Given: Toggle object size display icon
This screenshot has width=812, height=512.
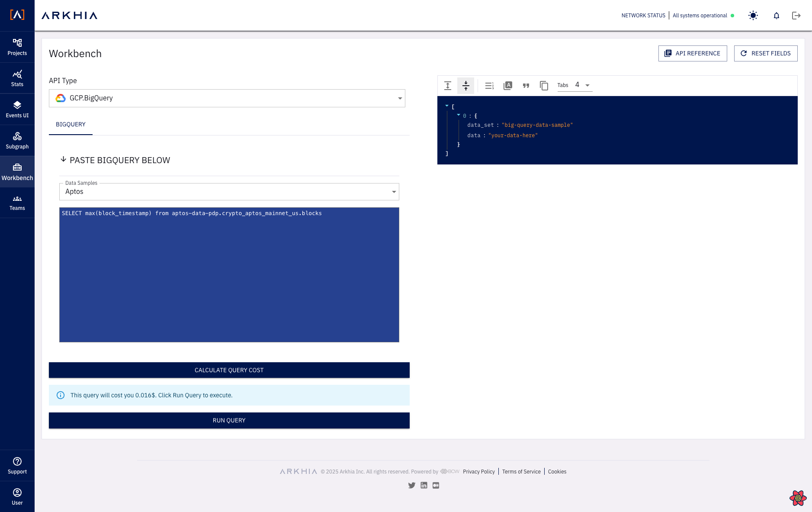Looking at the screenshot, I should (508, 86).
